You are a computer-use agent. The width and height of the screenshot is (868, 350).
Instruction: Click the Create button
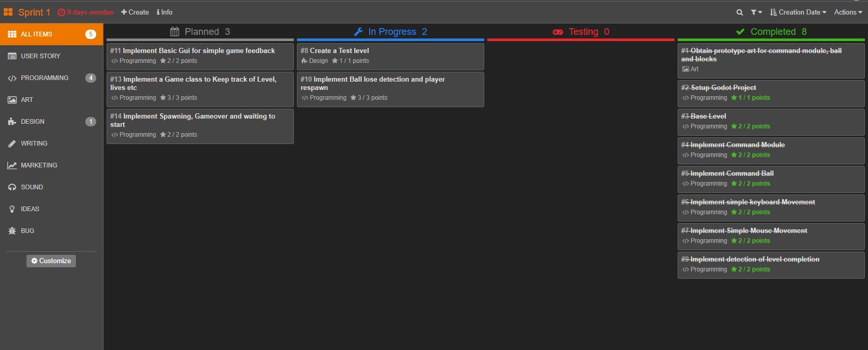[135, 12]
